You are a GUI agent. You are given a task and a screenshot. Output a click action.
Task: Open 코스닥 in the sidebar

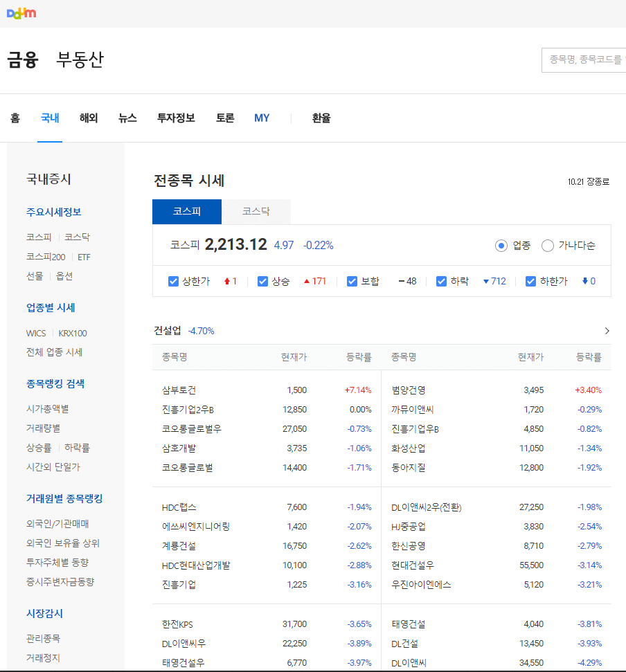pyautogui.click(x=77, y=237)
